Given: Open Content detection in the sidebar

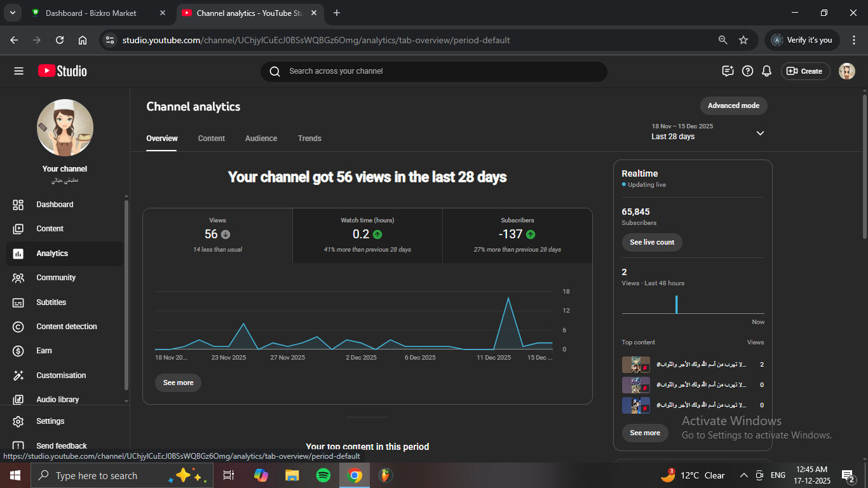Looking at the screenshot, I should point(66,327).
